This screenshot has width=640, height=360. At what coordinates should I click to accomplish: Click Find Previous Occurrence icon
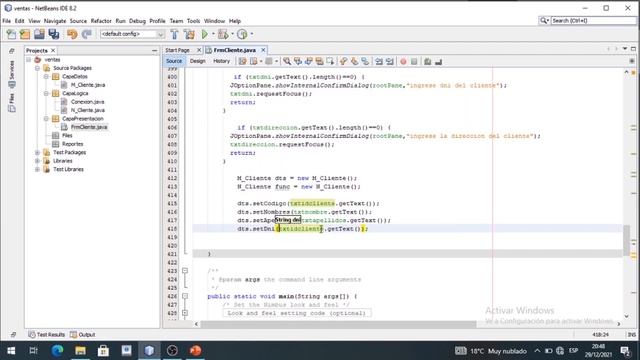click(x=298, y=62)
